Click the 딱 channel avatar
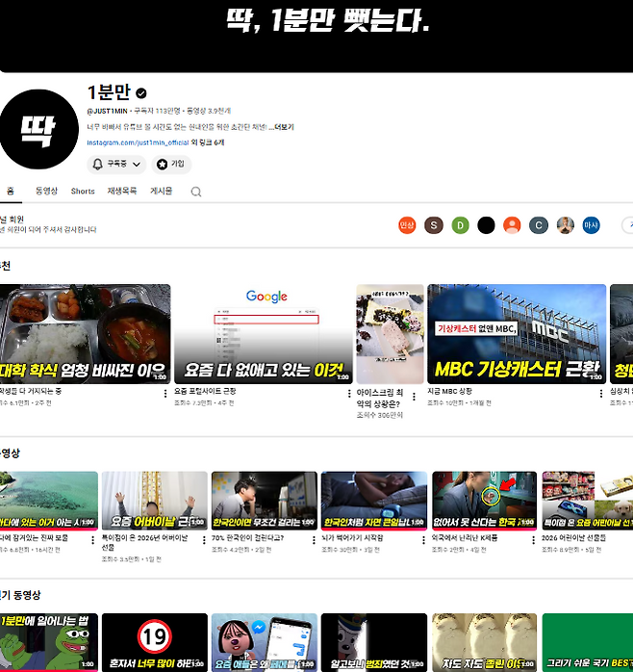Viewport: 633px width, 672px height. pos(39,129)
